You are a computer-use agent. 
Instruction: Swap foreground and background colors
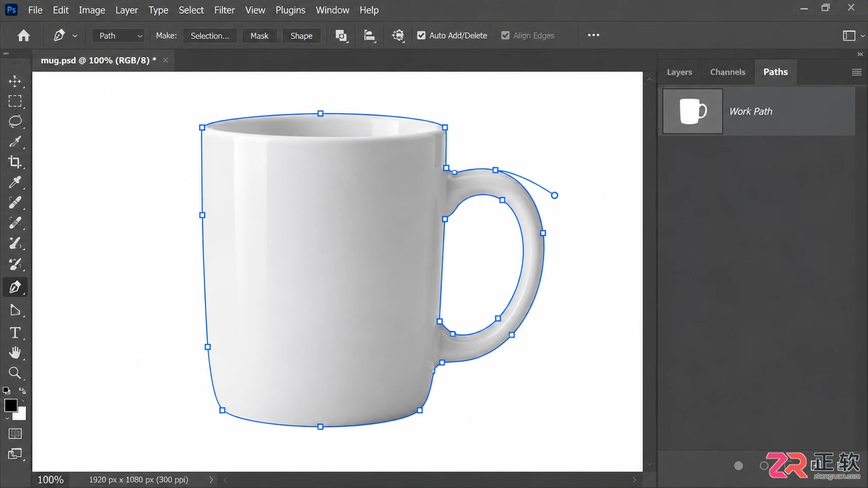(22, 390)
